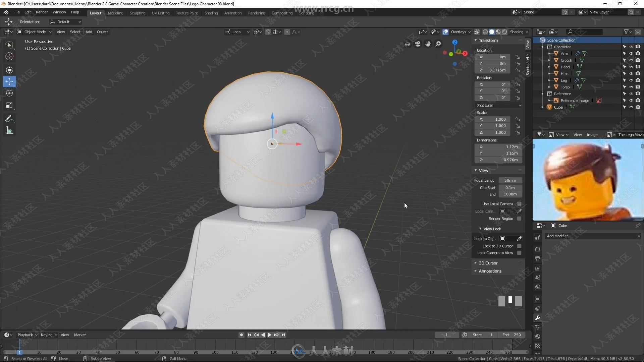Click the Render Properties icon
Image resolution: width=644 pixels, height=362 pixels.
point(538,248)
